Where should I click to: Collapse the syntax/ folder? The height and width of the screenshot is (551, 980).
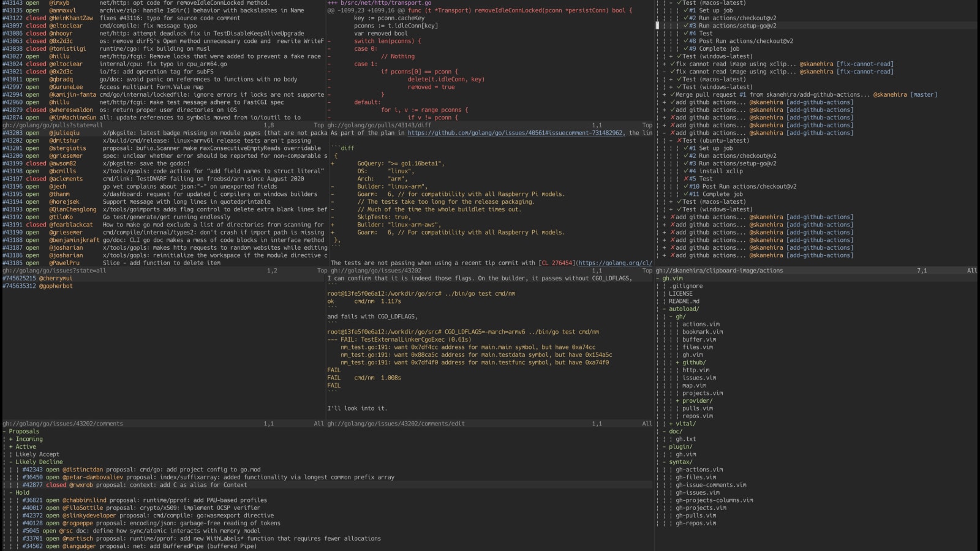tap(665, 462)
